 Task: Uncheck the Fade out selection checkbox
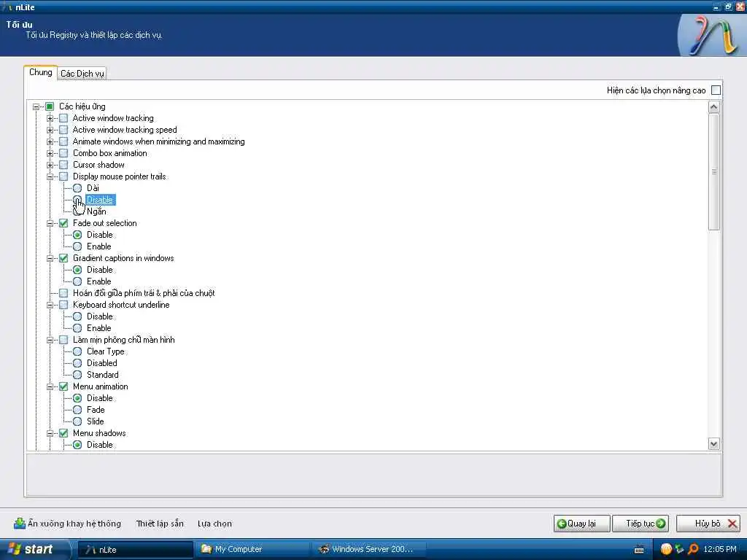pos(63,223)
